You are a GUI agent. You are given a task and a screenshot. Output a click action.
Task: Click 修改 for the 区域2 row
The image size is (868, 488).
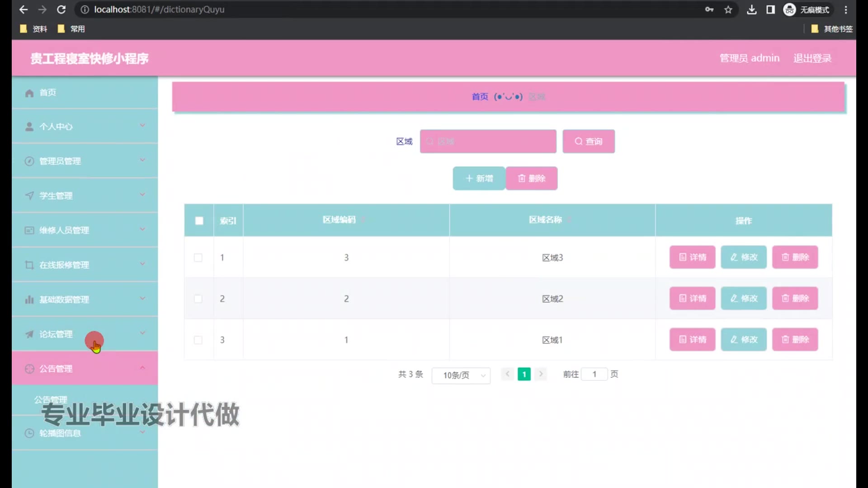click(743, 299)
